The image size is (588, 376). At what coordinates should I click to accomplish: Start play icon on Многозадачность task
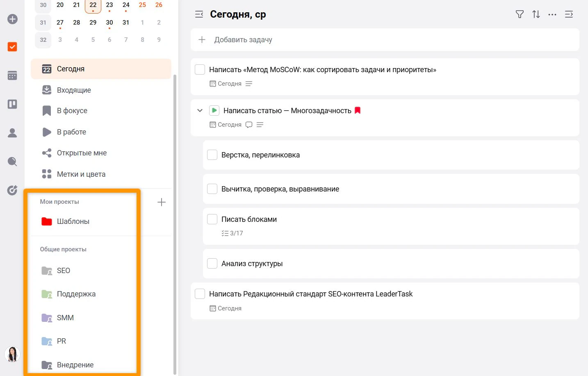coord(214,110)
